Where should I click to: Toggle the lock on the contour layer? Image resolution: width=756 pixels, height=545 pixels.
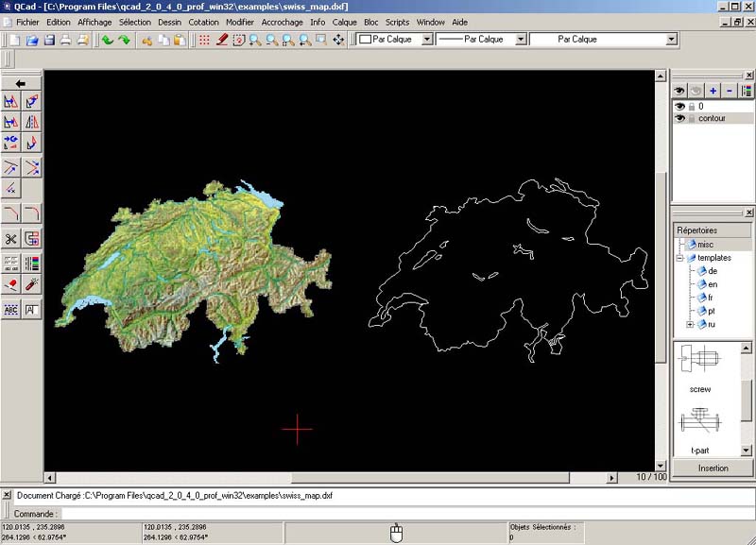(x=691, y=119)
